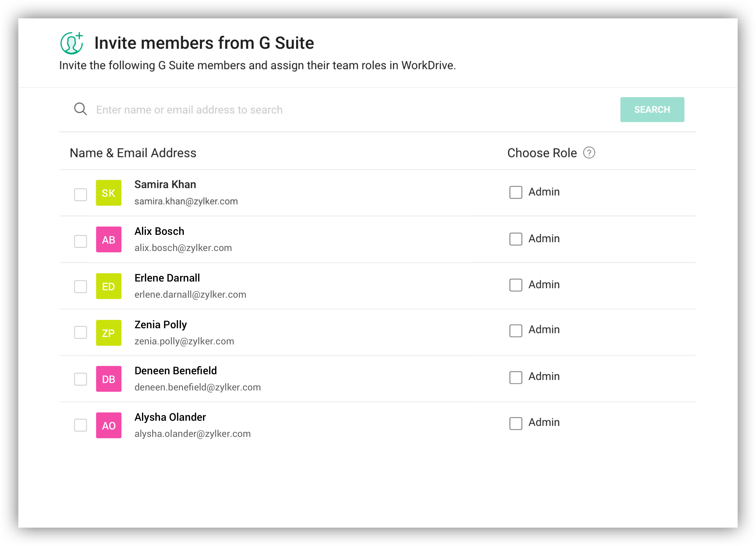Click Alysha Olander's AO avatar
The height and width of the screenshot is (546, 756).
tap(109, 426)
